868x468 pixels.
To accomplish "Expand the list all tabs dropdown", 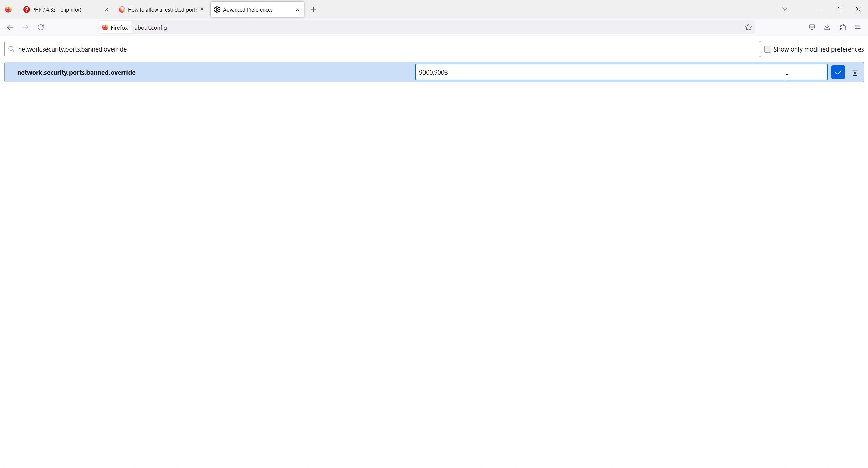I will (784, 9).
